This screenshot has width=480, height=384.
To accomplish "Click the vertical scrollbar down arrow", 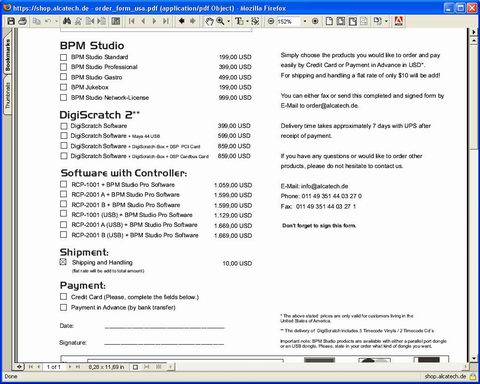I will pos(474,358).
